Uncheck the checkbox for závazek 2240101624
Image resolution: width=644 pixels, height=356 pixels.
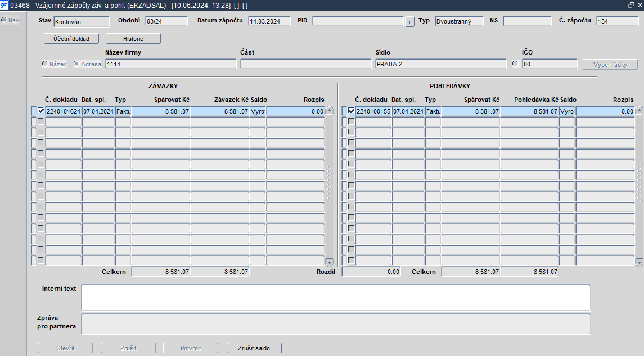click(x=40, y=111)
